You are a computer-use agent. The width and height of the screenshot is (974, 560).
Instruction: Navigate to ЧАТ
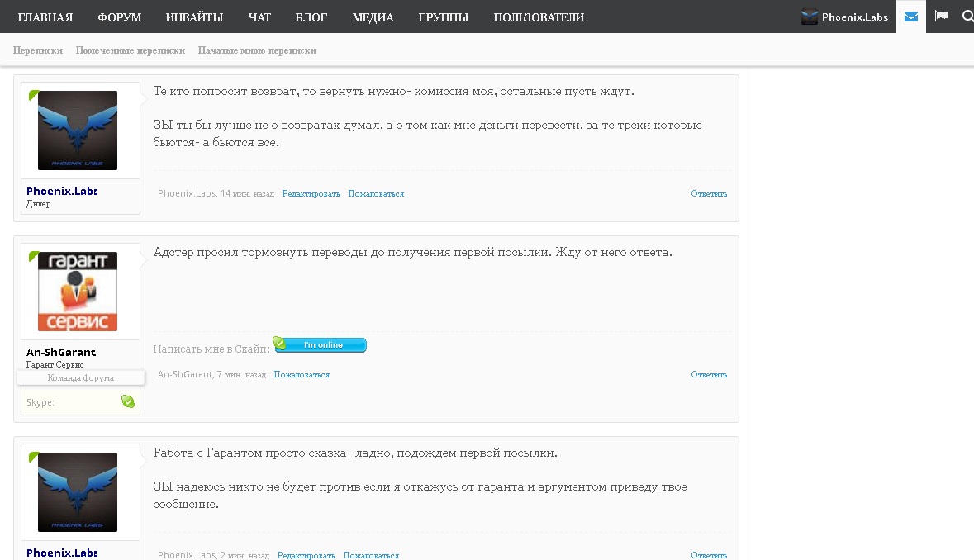click(x=259, y=17)
